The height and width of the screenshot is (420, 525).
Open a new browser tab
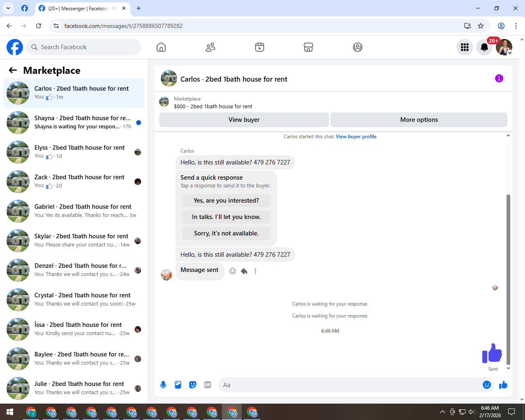[139, 8]
